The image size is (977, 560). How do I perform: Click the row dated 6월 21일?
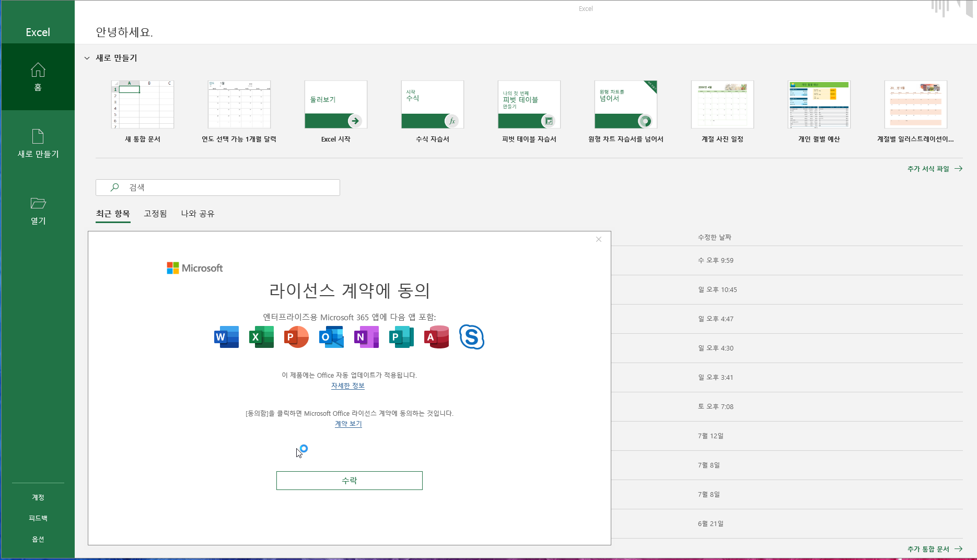tap(787, 523)
